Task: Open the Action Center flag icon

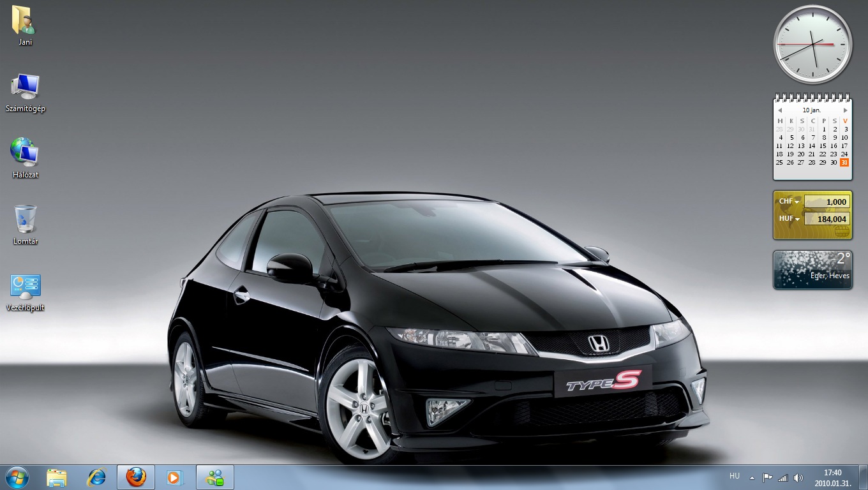Action: 768,477
